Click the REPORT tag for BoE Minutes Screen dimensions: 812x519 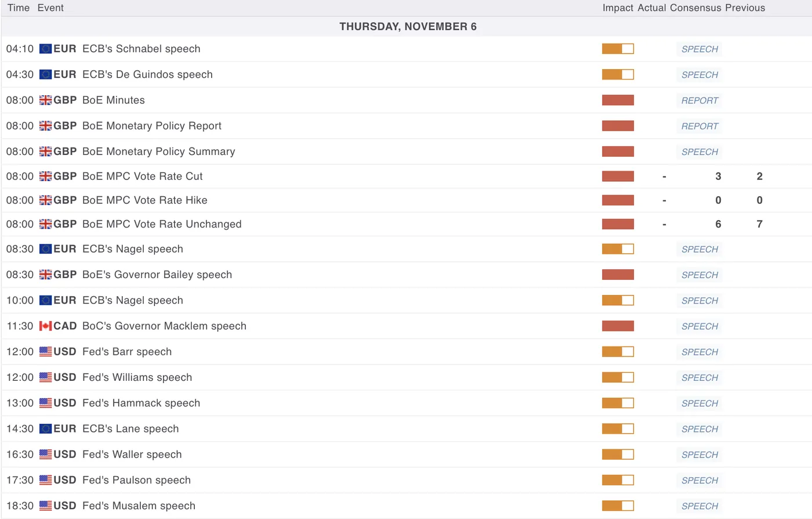(x=699, y=100)
